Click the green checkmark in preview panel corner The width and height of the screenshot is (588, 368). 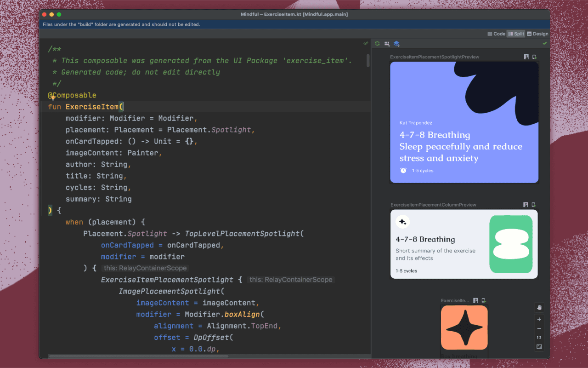tap(545, 43)
